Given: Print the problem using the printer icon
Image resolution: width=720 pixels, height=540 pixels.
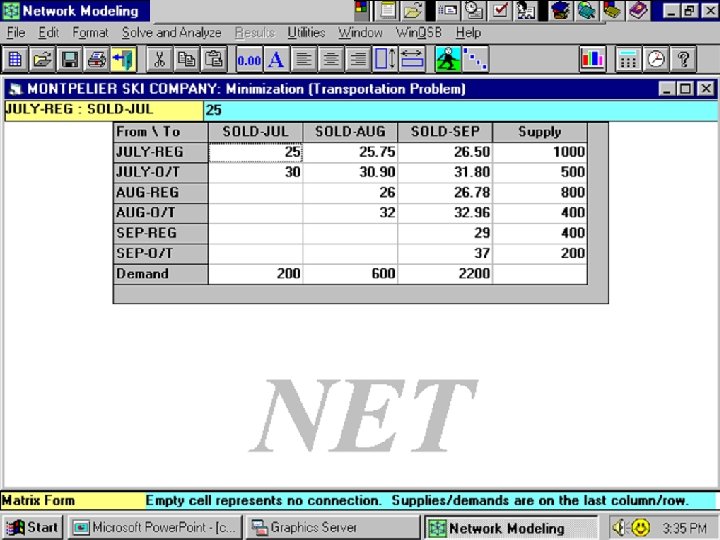Looking at the screenshot, I should click(x=96, y=59).
